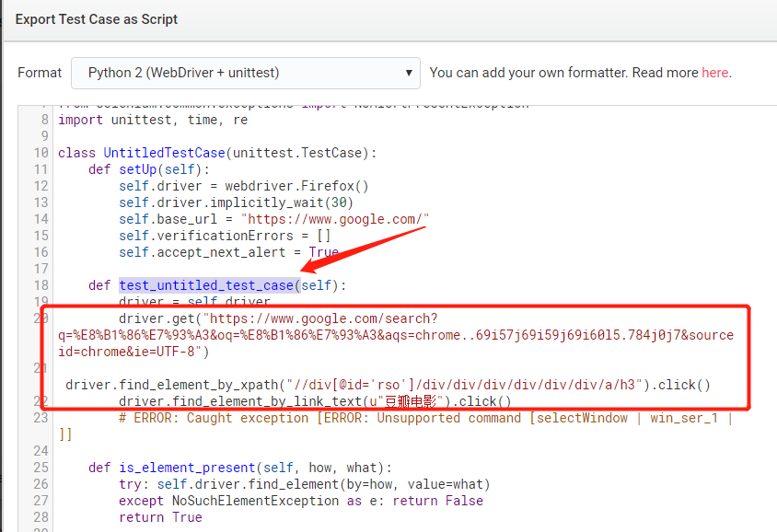Click the 'def setUp(self):' line
777x532 pixels.
(x=148, y=169)
